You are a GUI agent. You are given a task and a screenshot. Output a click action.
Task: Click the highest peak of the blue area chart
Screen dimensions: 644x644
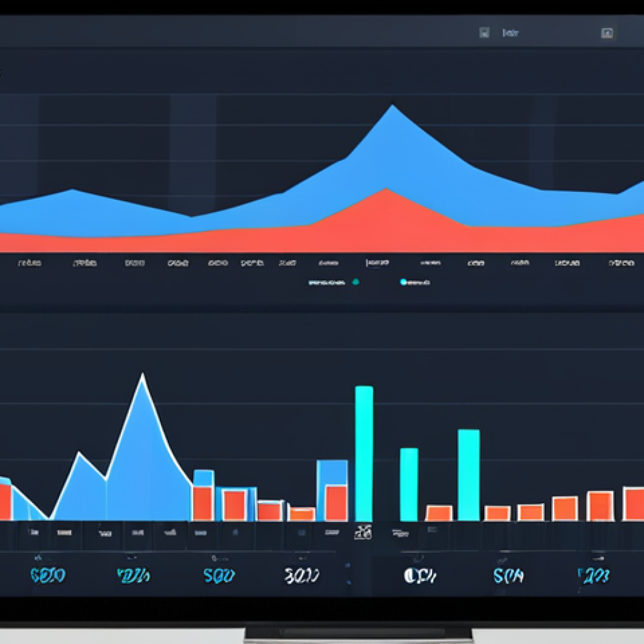pos(392,106)
